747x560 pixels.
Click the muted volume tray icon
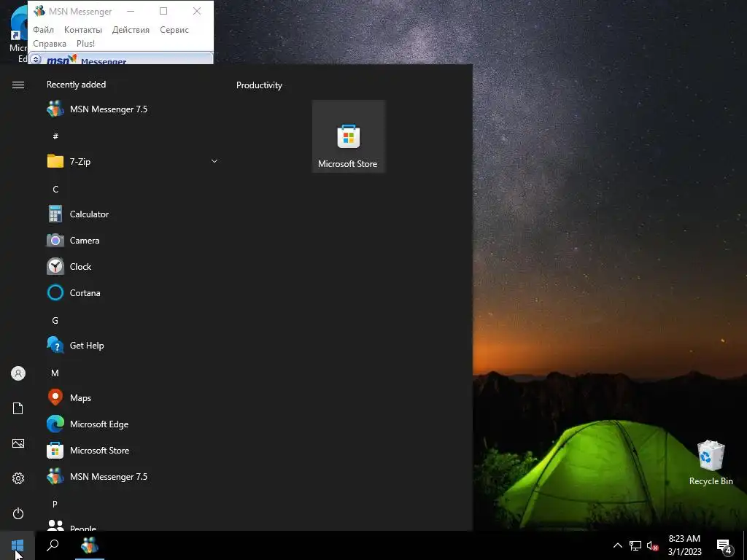click(x=652, y=545)
